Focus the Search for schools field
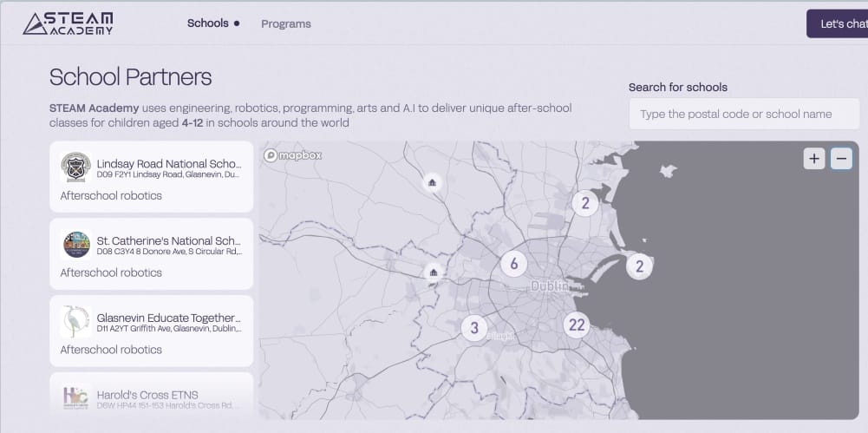Viewport: 868px width, 433px height. click(744, 114)
